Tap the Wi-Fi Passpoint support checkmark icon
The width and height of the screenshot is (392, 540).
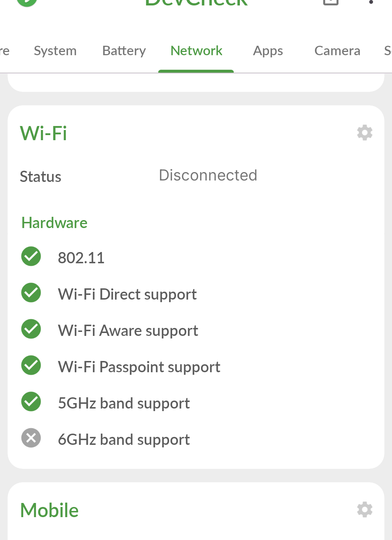31,365
